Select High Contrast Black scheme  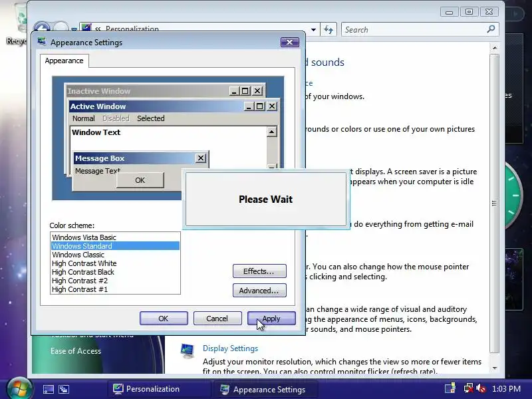[x=114, y=272]
